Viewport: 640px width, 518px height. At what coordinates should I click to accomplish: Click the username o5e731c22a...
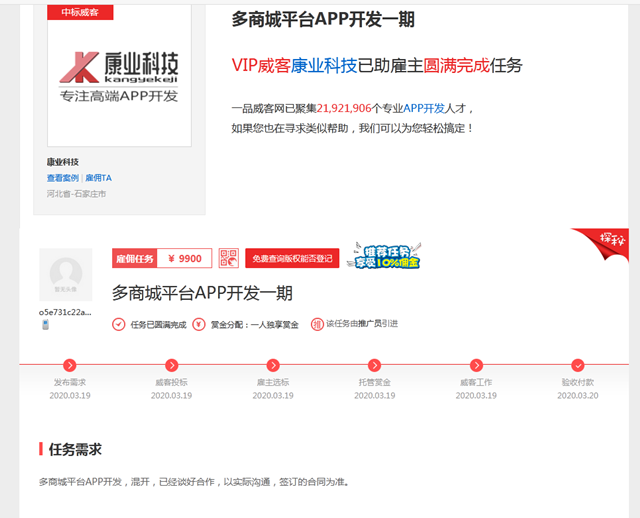(x=65, y=312)
